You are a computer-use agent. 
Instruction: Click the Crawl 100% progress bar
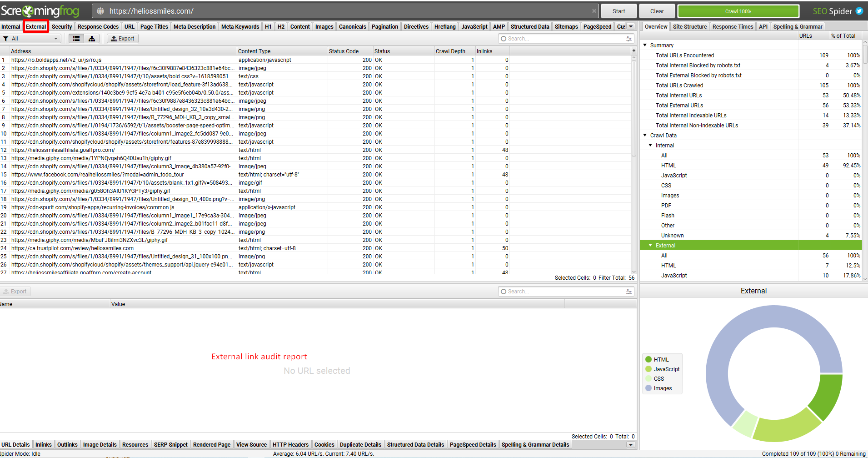(x=738, y=11)
